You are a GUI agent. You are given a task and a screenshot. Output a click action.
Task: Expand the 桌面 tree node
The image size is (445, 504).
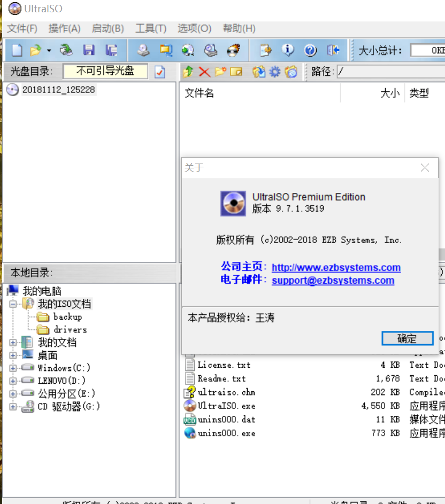click(13, 355)
